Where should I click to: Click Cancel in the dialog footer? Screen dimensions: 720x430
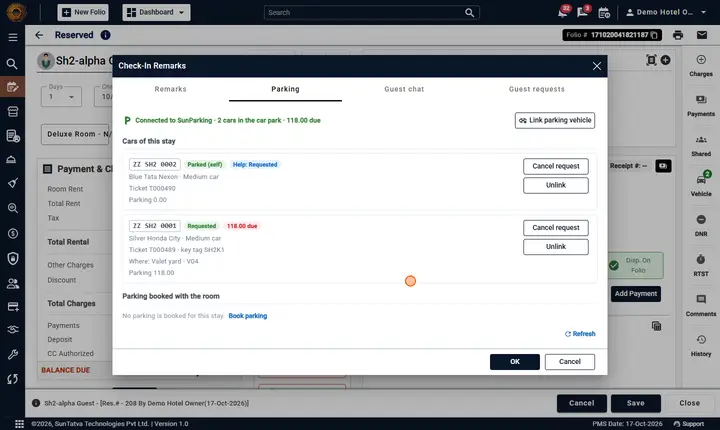pyautogui.click(x=570, y=362)
